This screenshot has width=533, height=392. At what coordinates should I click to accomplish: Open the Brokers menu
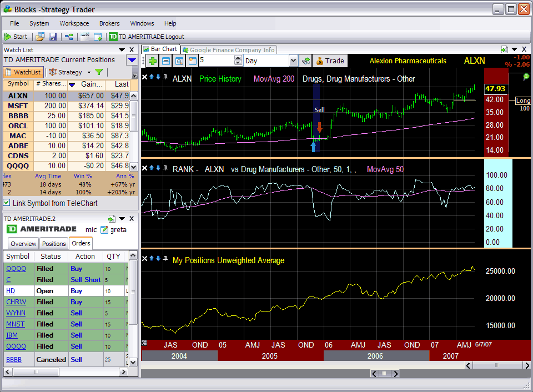tap(109, 23)
